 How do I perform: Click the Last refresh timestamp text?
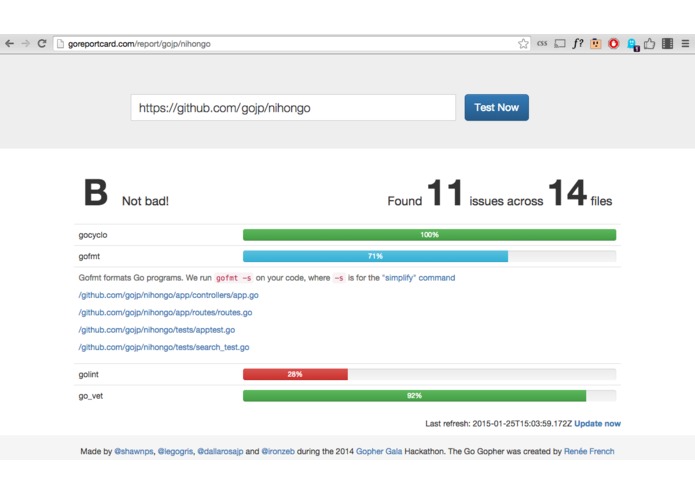pyautogui.click(x=499, y=424)
